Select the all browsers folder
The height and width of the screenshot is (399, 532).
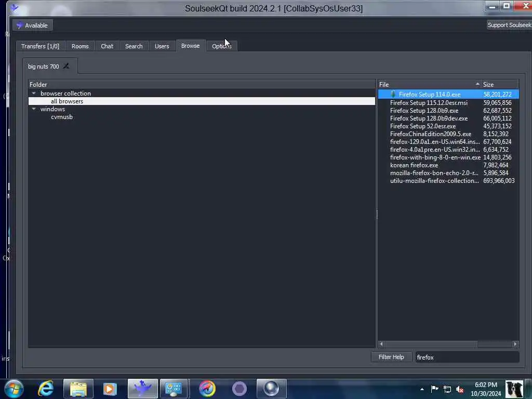(x=202, y=101)
